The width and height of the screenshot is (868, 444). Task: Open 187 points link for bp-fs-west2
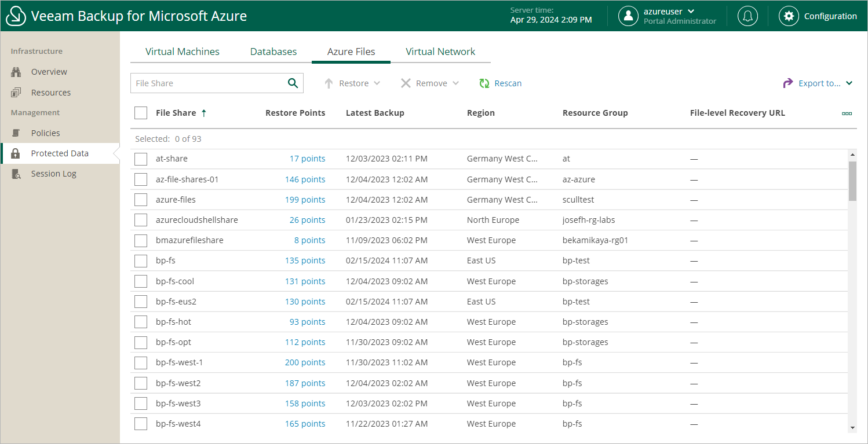pyautogui.click(x=305, y=383)
